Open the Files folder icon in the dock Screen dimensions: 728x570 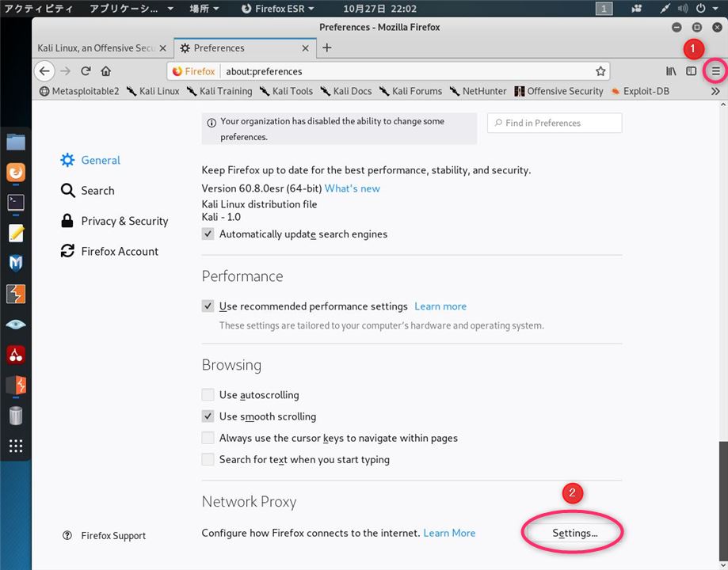[x=16, y=142]
